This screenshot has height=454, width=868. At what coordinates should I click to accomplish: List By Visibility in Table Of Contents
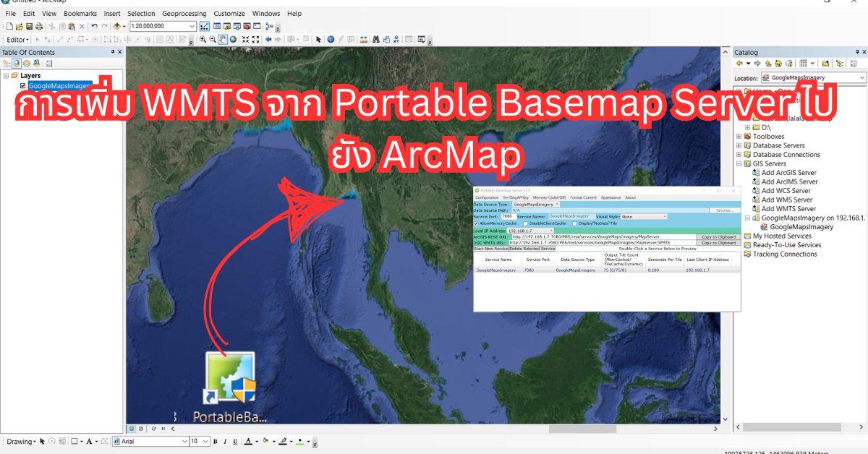tap(25, 63)
